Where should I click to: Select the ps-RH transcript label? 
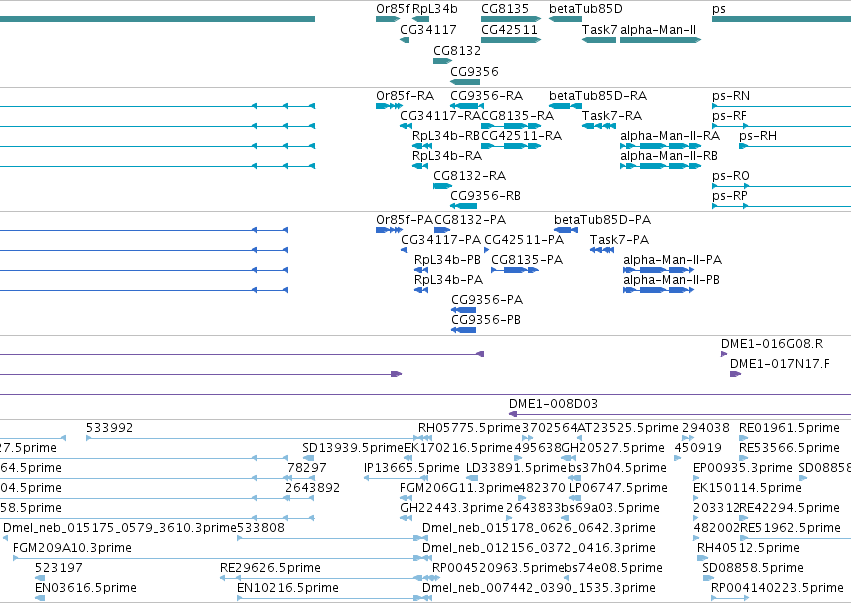(x=758, y=136)
